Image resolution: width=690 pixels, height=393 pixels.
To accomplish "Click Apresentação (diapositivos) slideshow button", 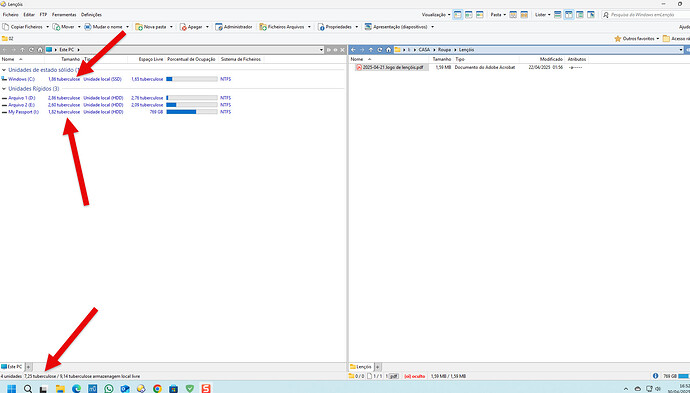I will coord(396,27).
